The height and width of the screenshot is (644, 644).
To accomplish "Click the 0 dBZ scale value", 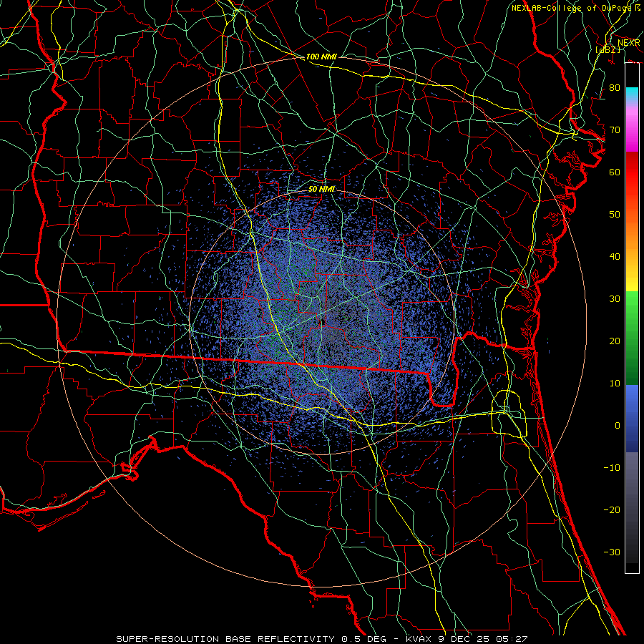I will point(618,426).
